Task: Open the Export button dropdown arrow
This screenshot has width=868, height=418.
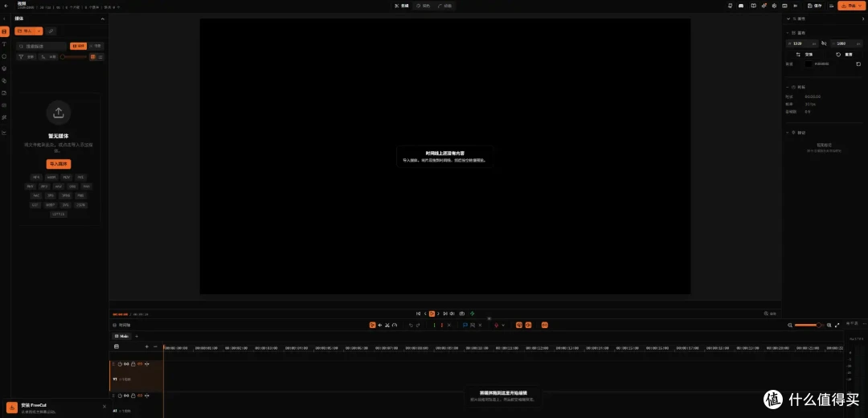Action: 860,6
